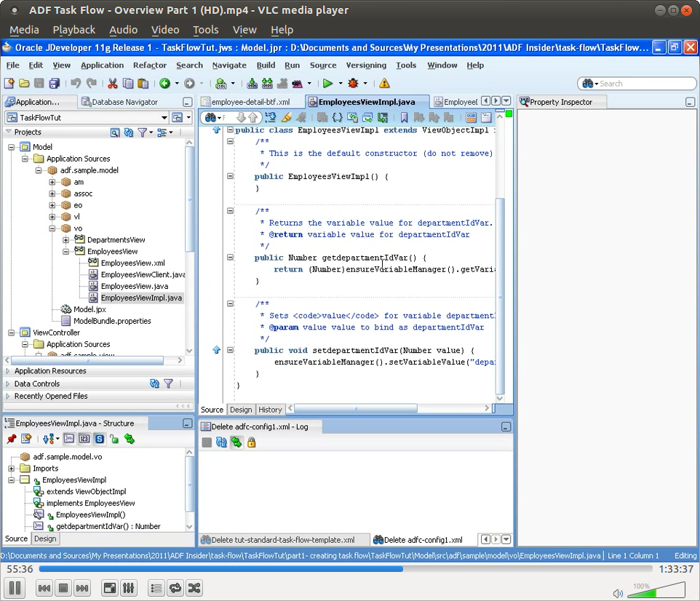Enable random playback in VLC

click(196, 588)
